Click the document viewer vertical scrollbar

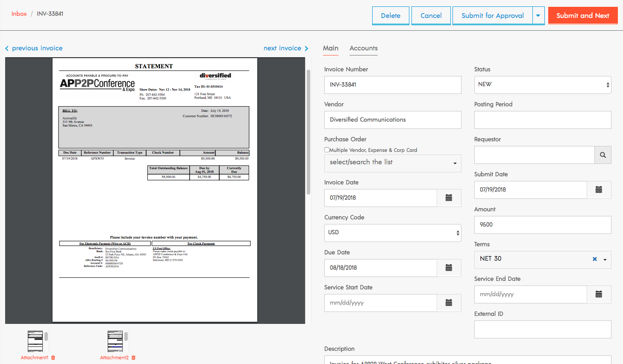point(309,131)
